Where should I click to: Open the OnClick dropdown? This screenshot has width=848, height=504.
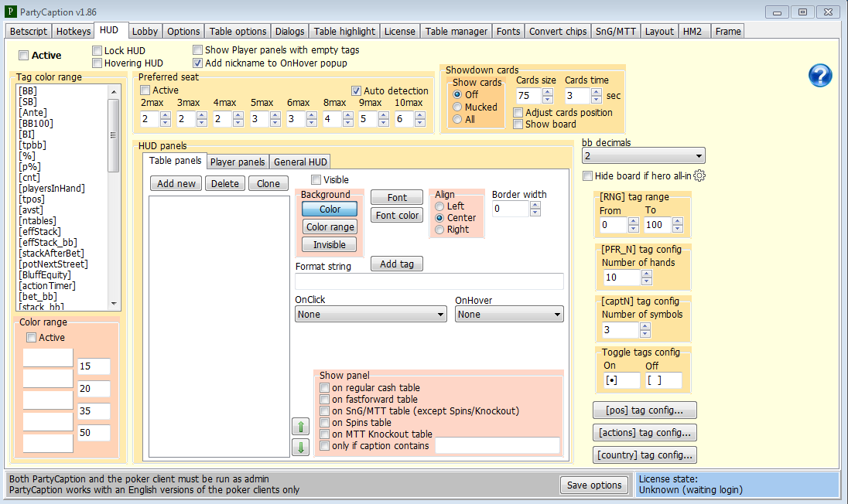(371, 315)
